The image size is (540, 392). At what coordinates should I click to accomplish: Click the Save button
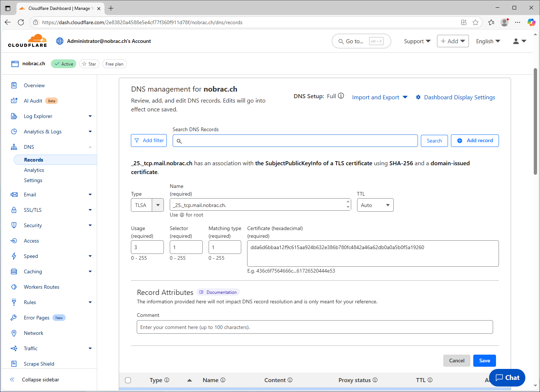point(484,360)
